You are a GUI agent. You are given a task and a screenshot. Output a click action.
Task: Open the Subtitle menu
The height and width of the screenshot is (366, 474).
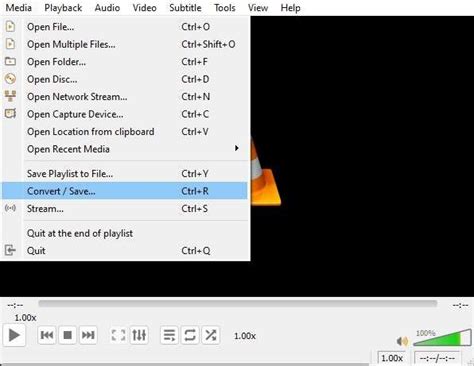point(185,7)
